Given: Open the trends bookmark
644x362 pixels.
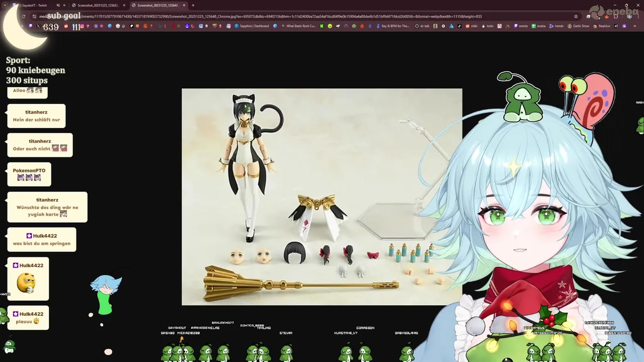Looking at the screenshot, I should (x=556, y=26).
